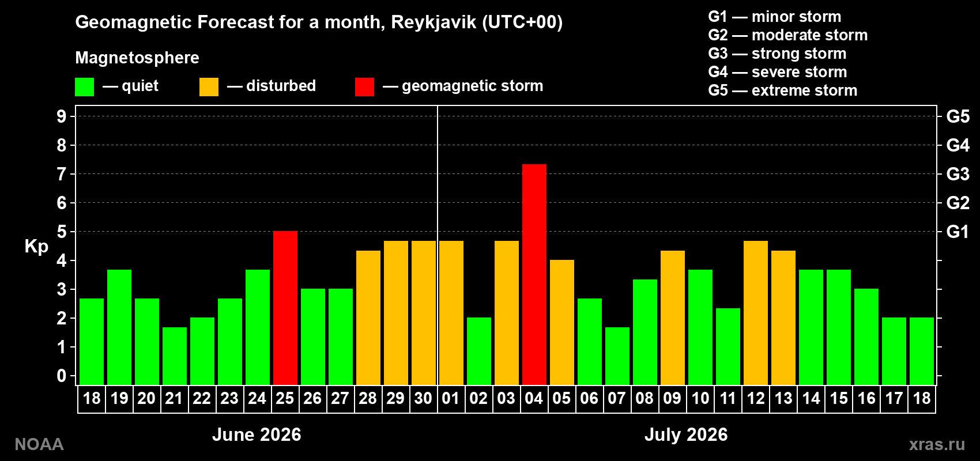Screen dimensions: 980x461
Task: Click the G5 label on the right axis
Action: tap(958, 116)
